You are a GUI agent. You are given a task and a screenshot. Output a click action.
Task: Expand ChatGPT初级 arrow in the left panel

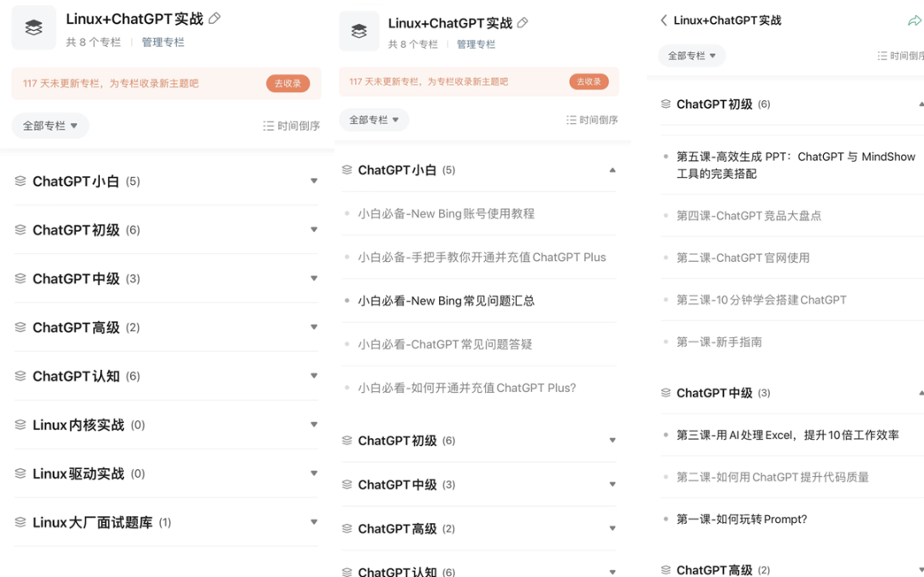tap(314, 229)
